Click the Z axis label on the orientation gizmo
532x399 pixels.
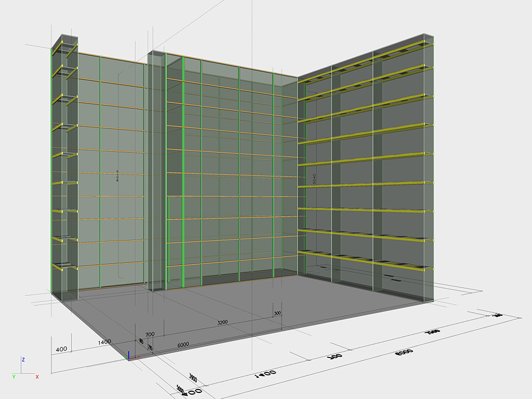coord(23,359)
